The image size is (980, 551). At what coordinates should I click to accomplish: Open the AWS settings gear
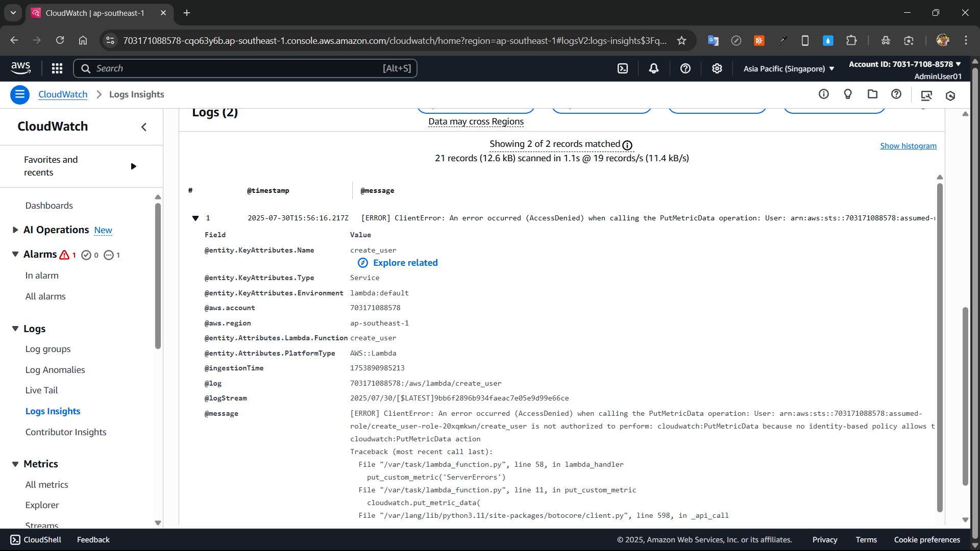pos(717,68)
